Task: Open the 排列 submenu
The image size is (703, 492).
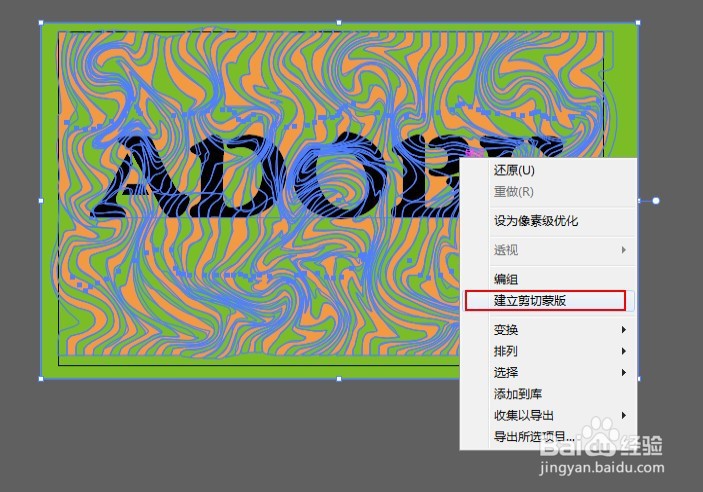Action: click(x=548, y=351)
